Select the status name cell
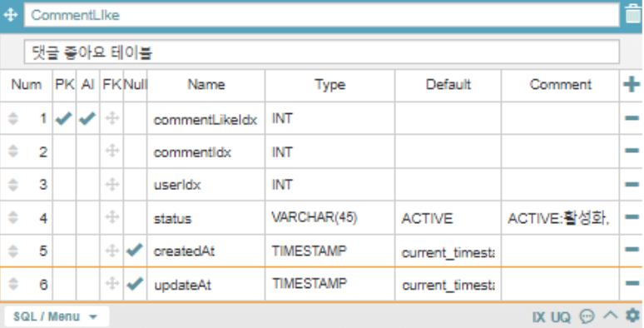This screenshot has width=644, height=328. (206, 218)
